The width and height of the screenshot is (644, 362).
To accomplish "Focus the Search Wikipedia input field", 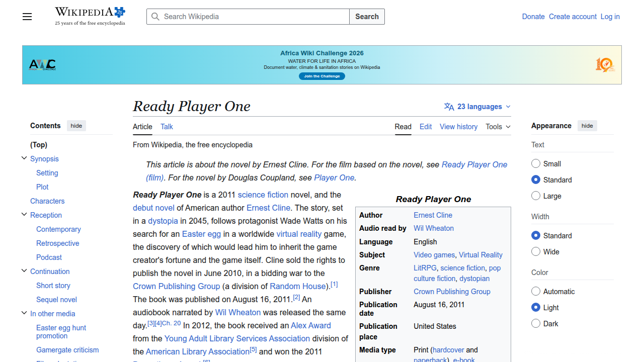I will [x=248, y=17].
